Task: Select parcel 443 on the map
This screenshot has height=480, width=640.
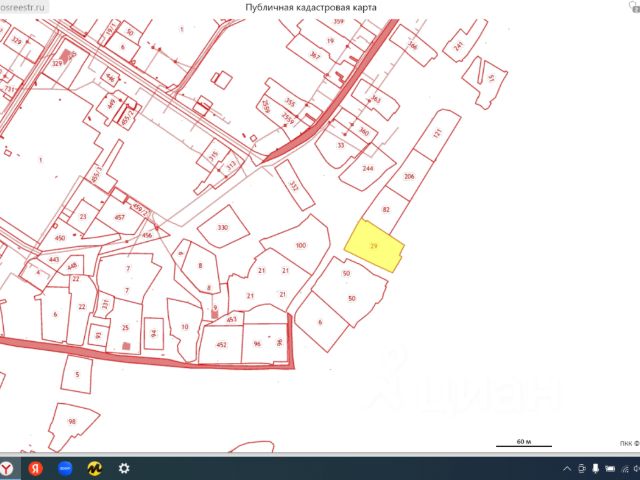Action: click(54, 260)
